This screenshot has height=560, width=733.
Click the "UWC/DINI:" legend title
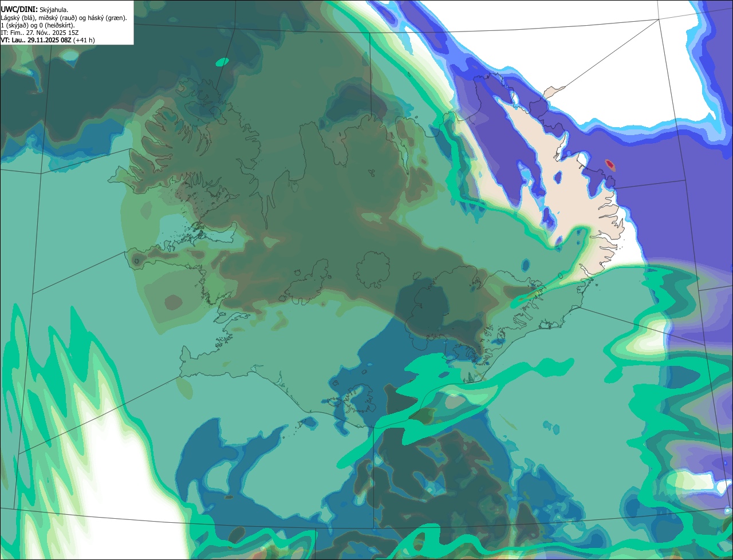(x=19, y=10)
